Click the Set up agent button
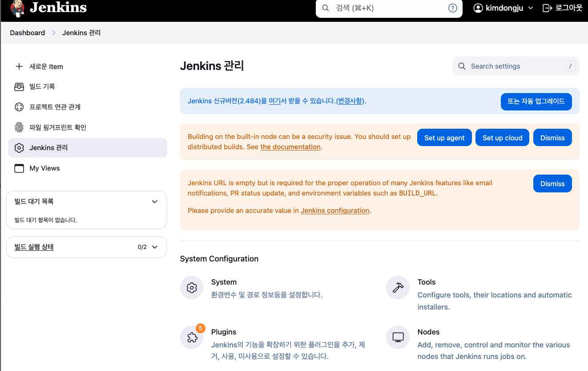Screen dimensions: 588x371 [444, 138]
